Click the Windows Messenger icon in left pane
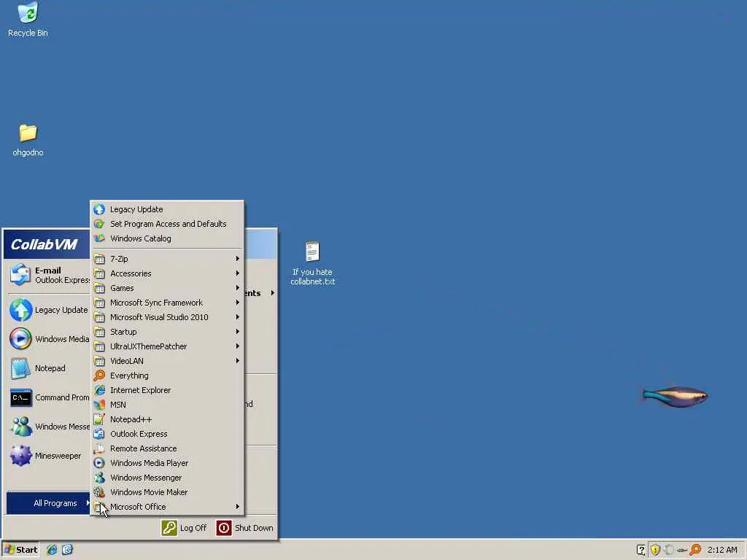Image resolution: width=747 pixels, height=560 pixels. (20, 427)
